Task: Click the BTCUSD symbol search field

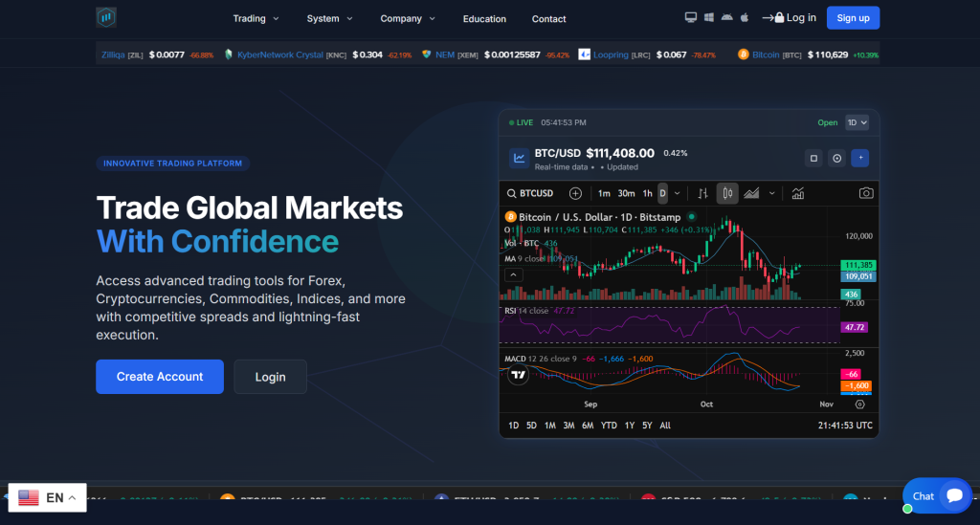Action: click(x=531, y=193)
